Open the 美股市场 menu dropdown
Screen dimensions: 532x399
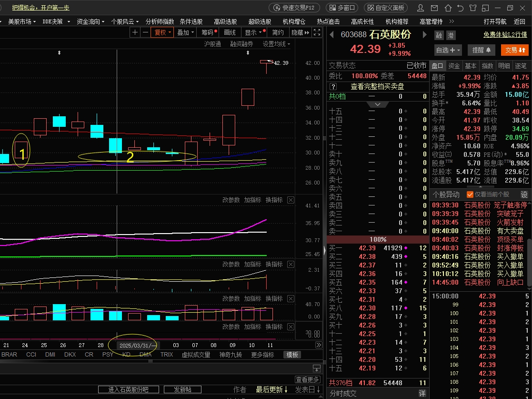(22, 21)
